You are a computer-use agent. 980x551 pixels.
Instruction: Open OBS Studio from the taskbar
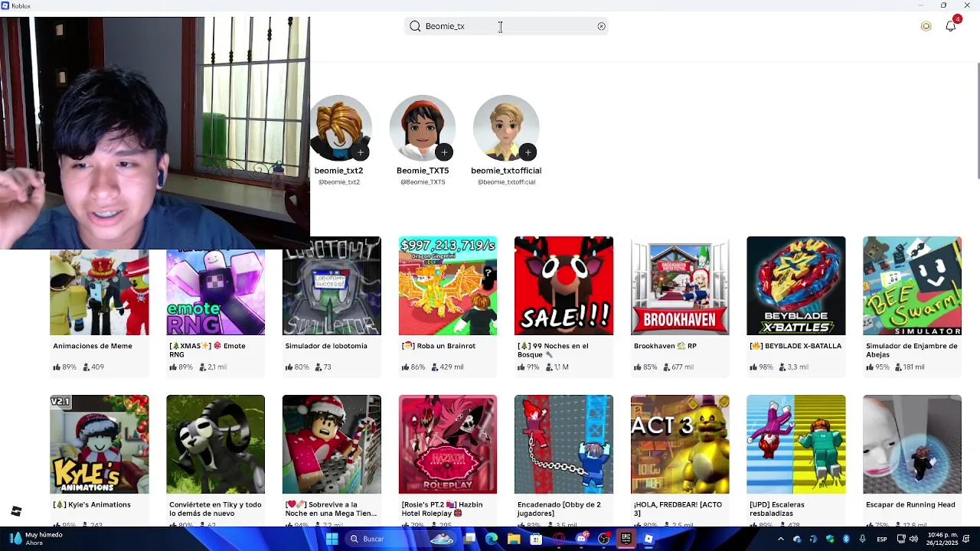pos(604,539)
